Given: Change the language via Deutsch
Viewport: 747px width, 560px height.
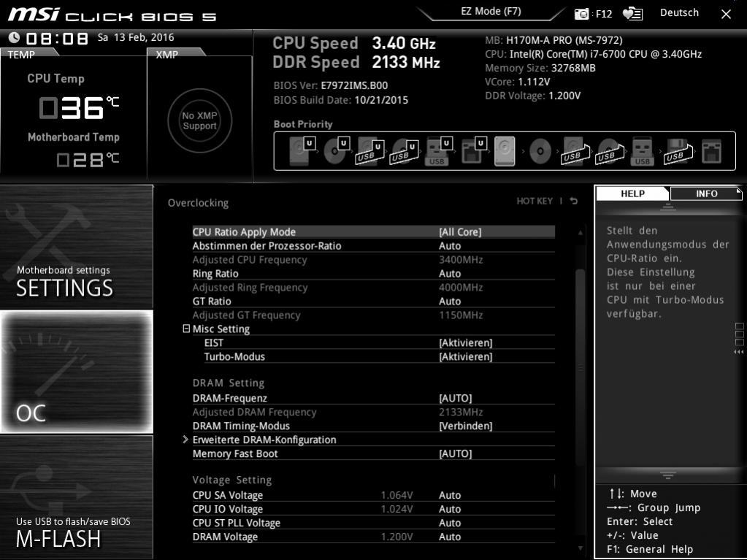Looking at the screenshot, I should coord(679,13).
